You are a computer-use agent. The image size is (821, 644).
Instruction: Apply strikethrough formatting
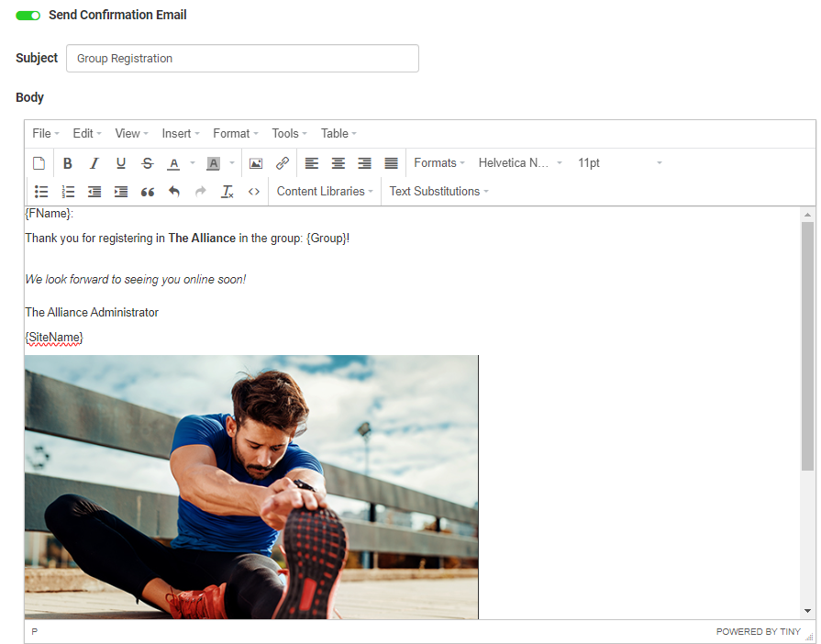[147, 163]
